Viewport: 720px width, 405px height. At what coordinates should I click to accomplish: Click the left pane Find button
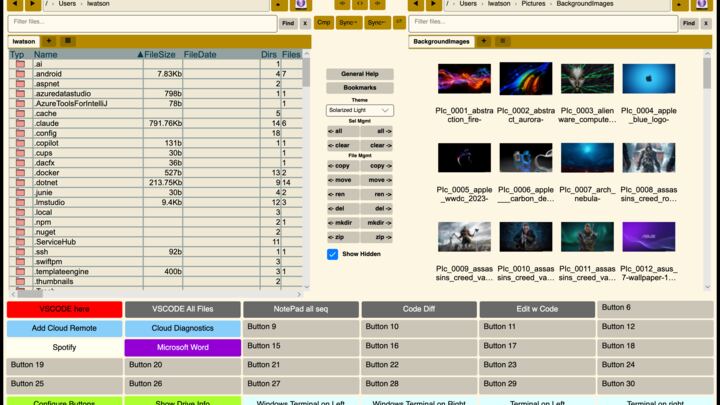(288, 23)
